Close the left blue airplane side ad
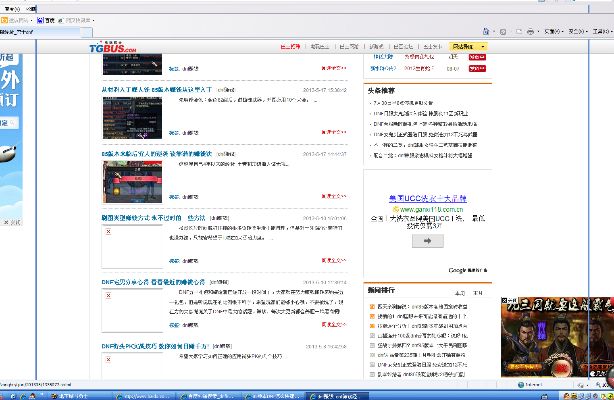The image size is (614, 400). click(12, 223)
